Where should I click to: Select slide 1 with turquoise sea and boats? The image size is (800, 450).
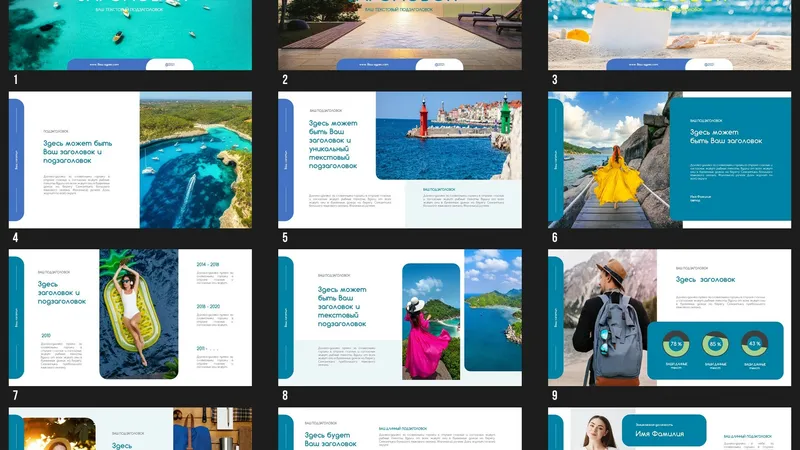(130, 35)
